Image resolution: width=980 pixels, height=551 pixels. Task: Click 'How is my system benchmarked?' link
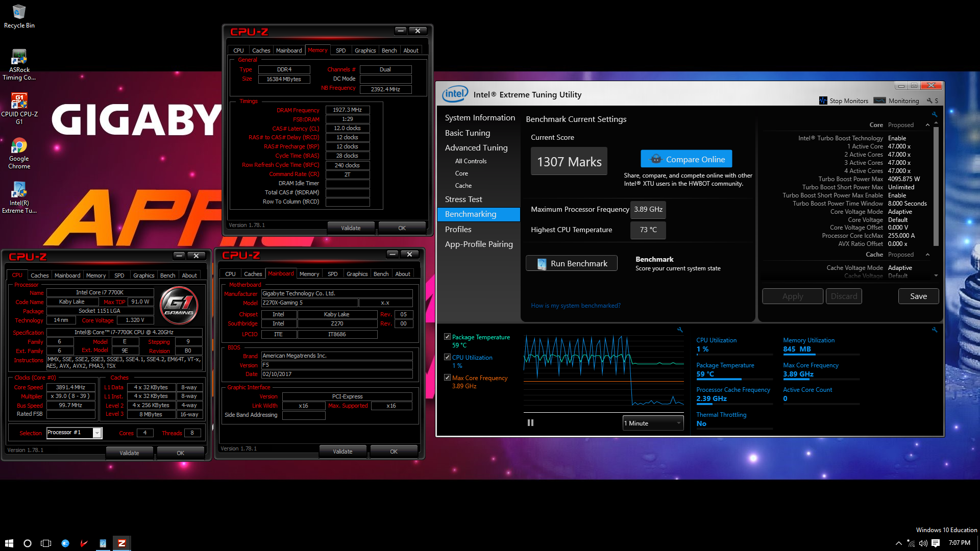click(x=575, y=306)
